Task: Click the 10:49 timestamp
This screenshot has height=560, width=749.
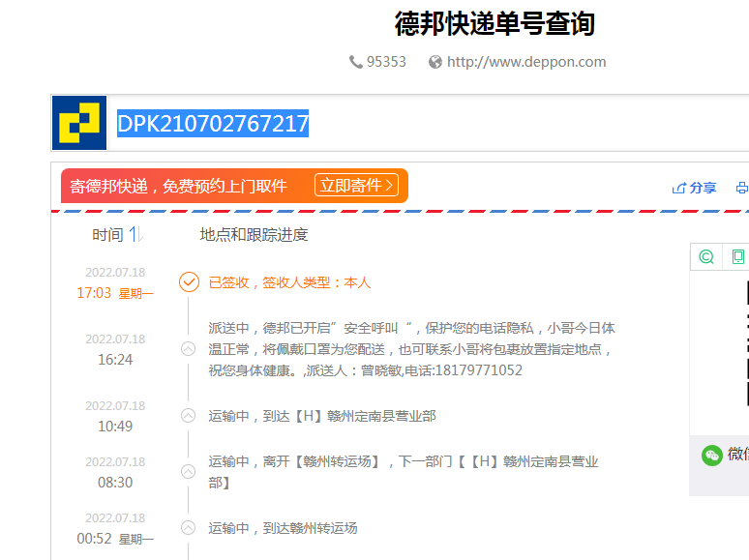Action: click(115, 427)
